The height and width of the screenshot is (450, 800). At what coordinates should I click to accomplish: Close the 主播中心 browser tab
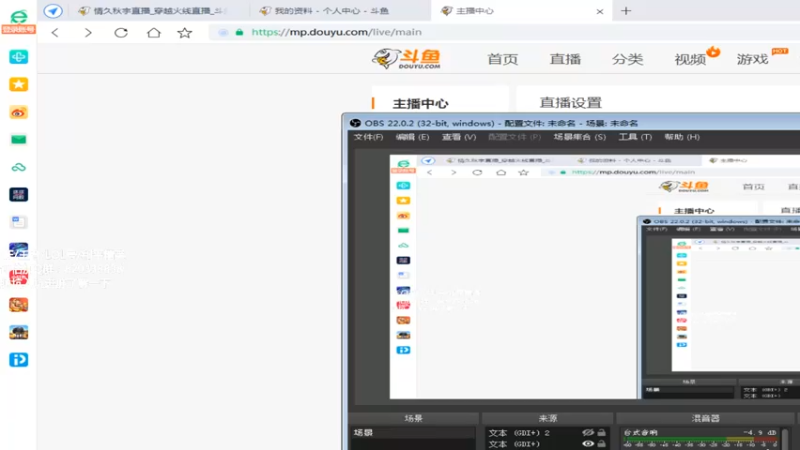point(600,11)
